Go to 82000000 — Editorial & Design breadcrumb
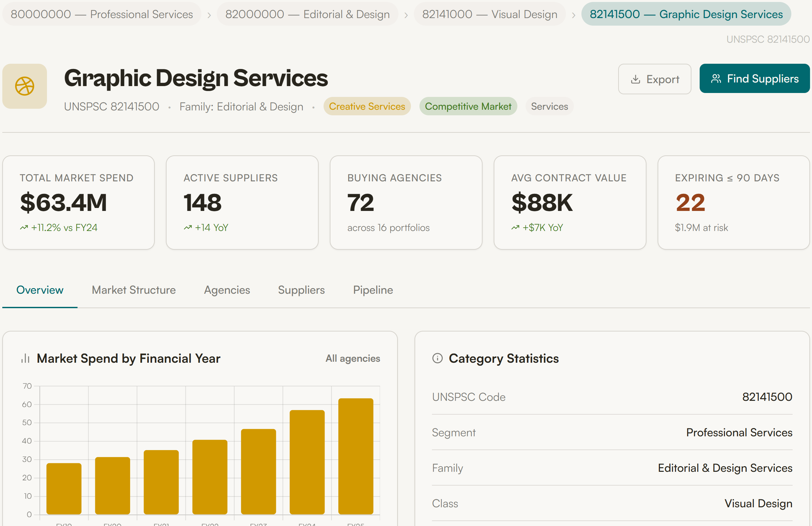This screenshot has width=812, height=526. (307, 14)
